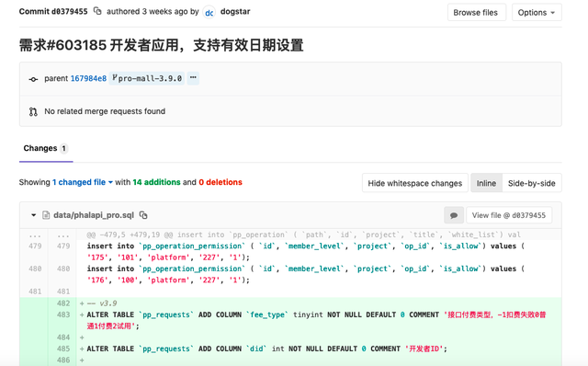Viewport: 588px width, 366px height.
Task: Expand hidden diff lines above line 479
Action: tap(49, 235)
